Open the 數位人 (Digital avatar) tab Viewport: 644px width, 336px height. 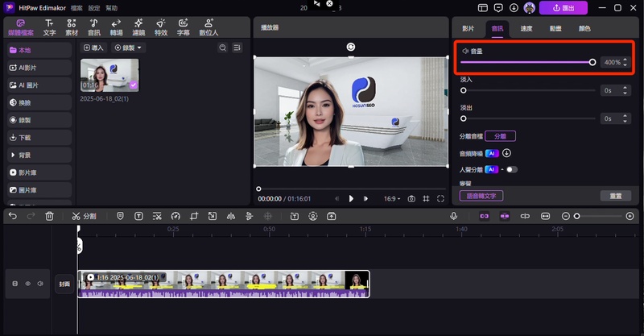pyautogui.click(x=208, y=27)
